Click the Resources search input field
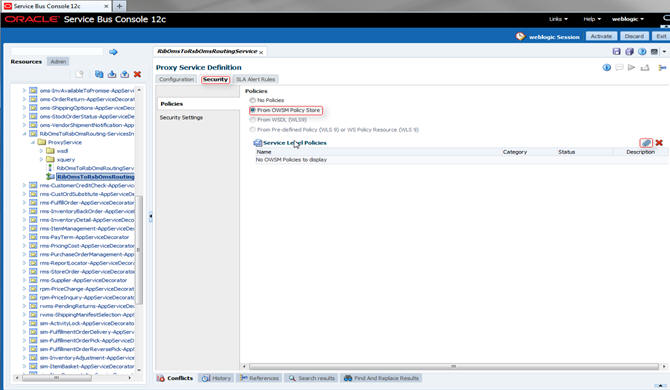The image size is (670, 390). [57, 52]
